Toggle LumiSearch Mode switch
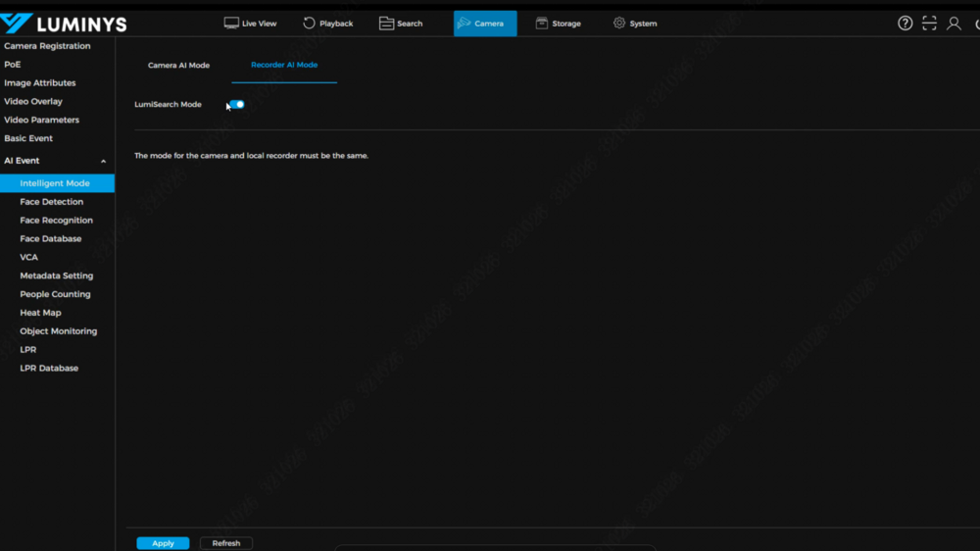Image resolution: width=980 pixels, height=551 pixels. click(x=237, y=104)
